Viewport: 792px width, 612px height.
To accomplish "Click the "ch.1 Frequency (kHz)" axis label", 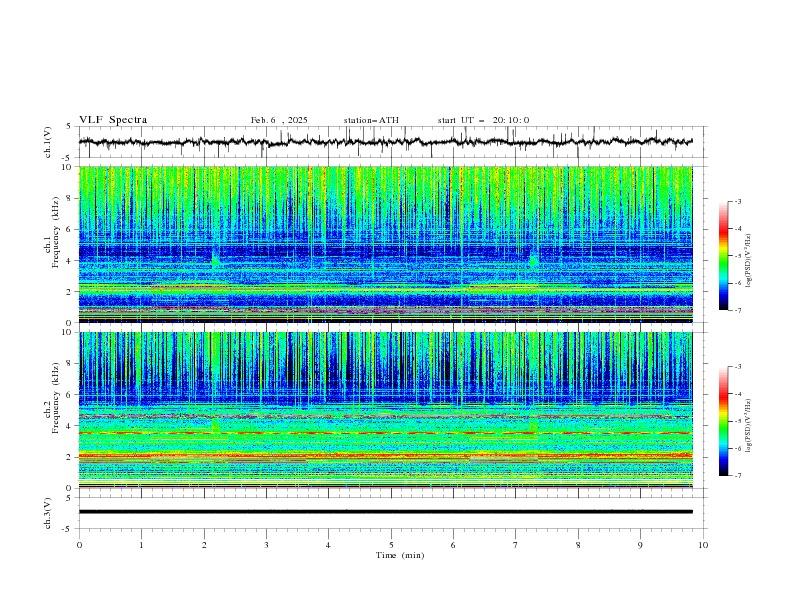I will tap(52, 232).
